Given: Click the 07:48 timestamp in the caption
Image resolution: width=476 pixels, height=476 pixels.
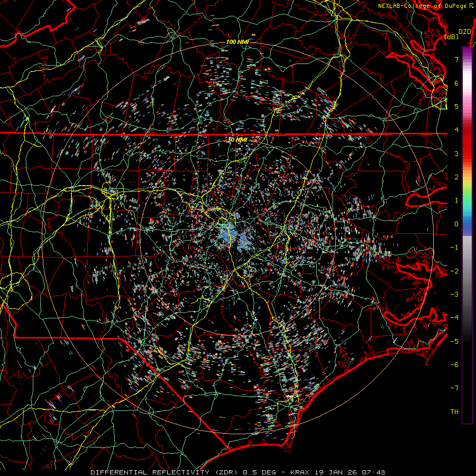Looking at the screenshot, I should click(375, 472).
